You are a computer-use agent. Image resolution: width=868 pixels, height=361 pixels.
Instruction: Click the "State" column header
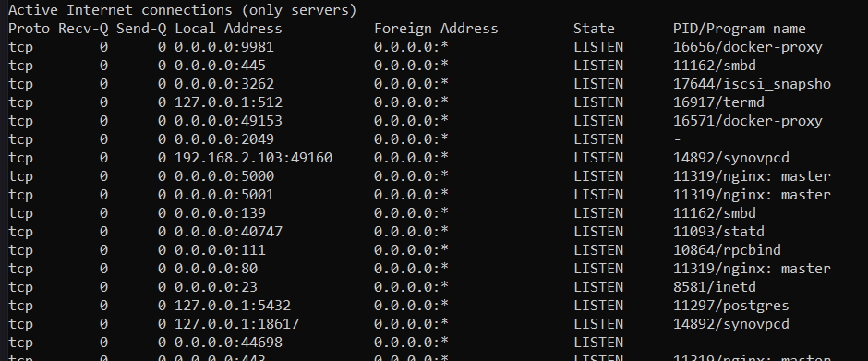click(x=594, y=29)
